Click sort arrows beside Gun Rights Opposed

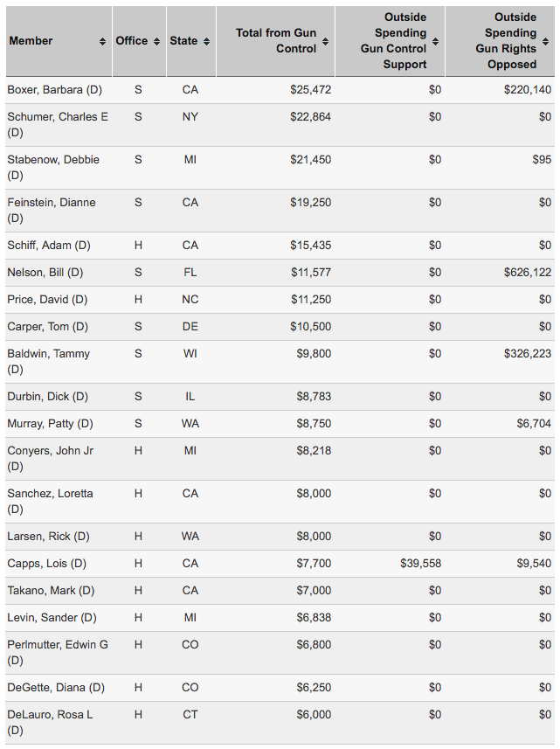545,41
